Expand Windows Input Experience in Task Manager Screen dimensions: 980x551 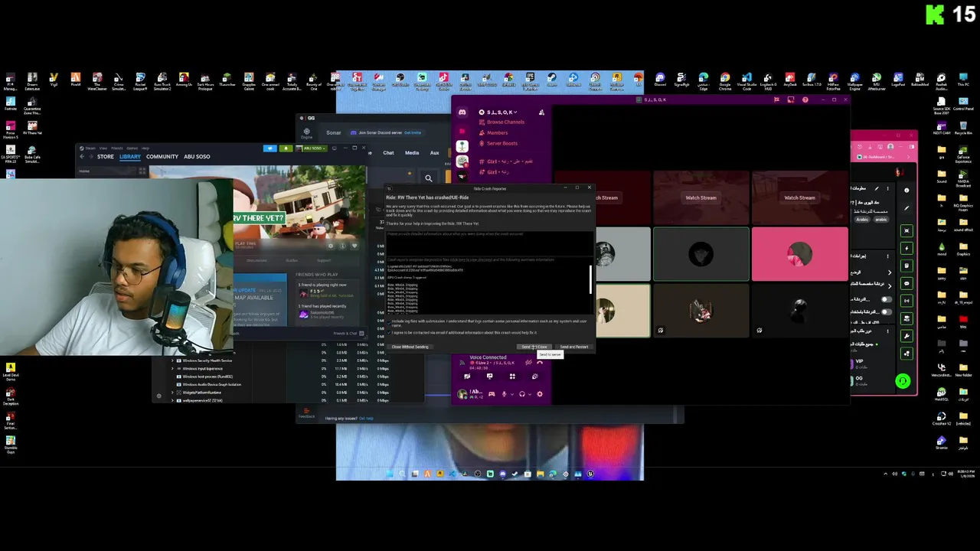point(172,369)
